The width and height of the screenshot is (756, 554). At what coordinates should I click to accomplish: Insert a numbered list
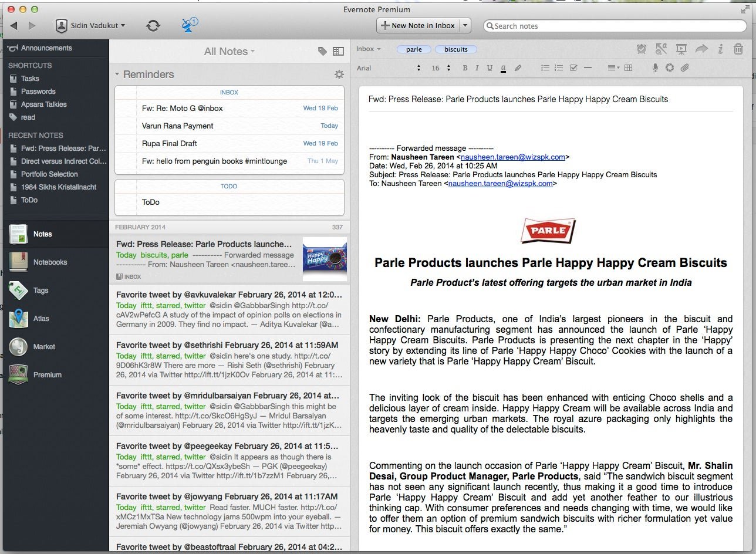(559, 68)
